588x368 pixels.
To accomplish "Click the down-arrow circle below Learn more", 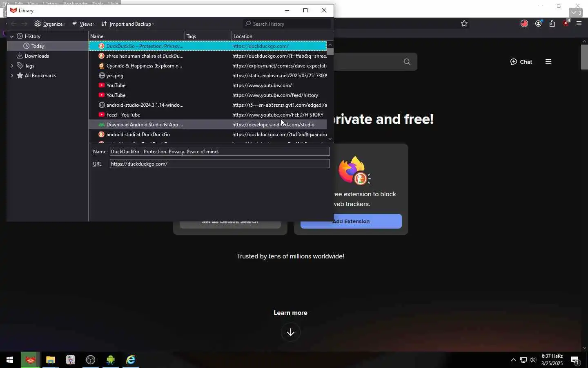I will pos(291,332).
